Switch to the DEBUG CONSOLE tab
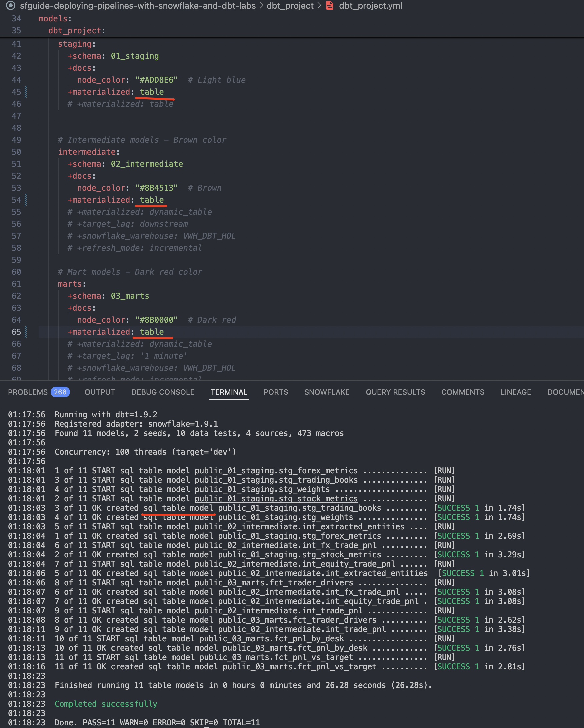584x728 pixels. 163,392
